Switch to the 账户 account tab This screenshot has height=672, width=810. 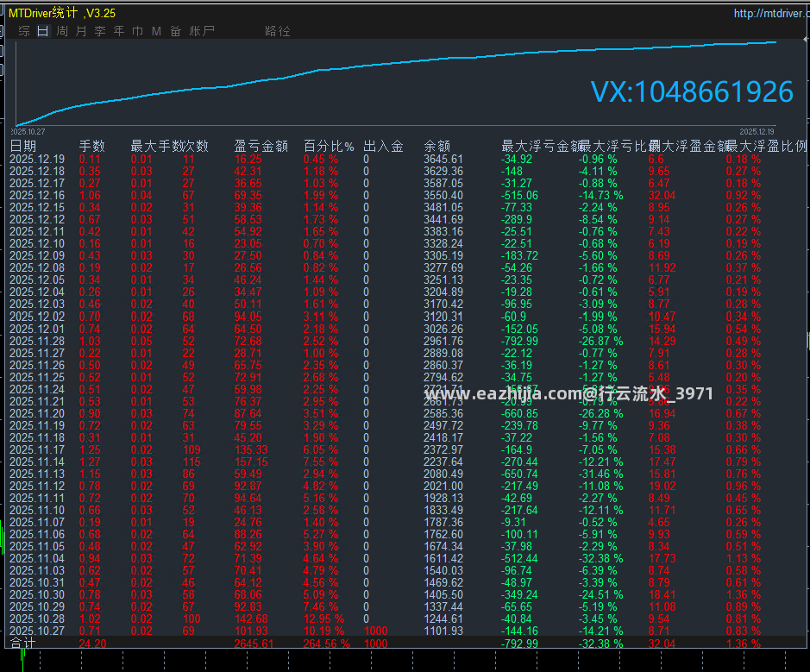tap(202, 31)
